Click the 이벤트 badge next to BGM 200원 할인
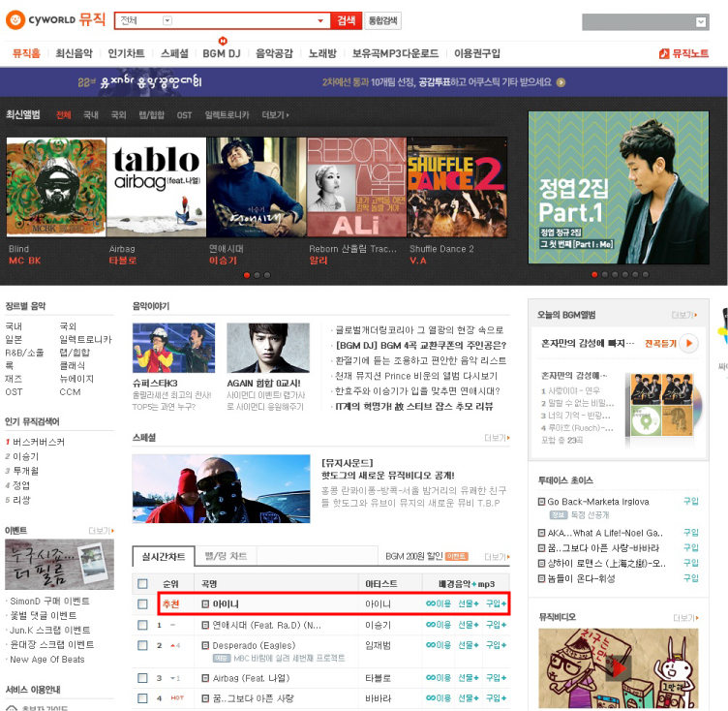This screenshot has width=728, height=711. (456, 556)
